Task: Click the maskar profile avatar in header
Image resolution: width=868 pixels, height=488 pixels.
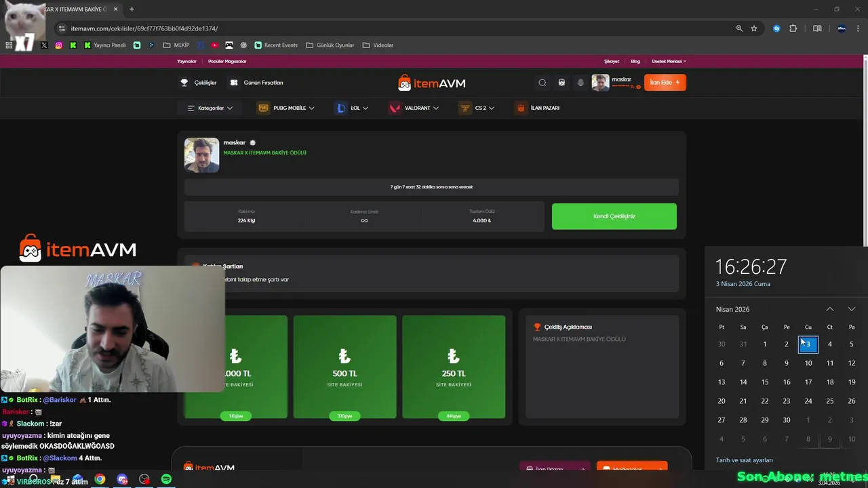Action: [x=600, y=83]
